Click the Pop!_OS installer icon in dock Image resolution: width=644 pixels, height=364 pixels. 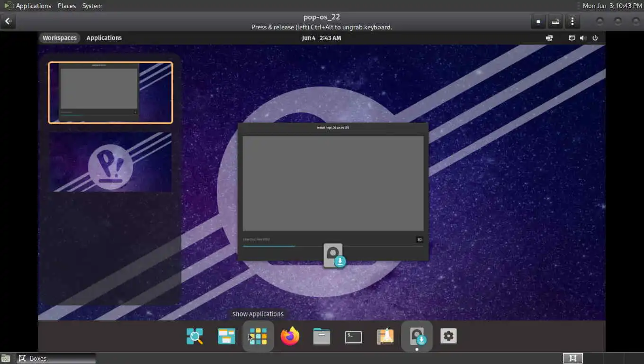[x=417, y=337]
